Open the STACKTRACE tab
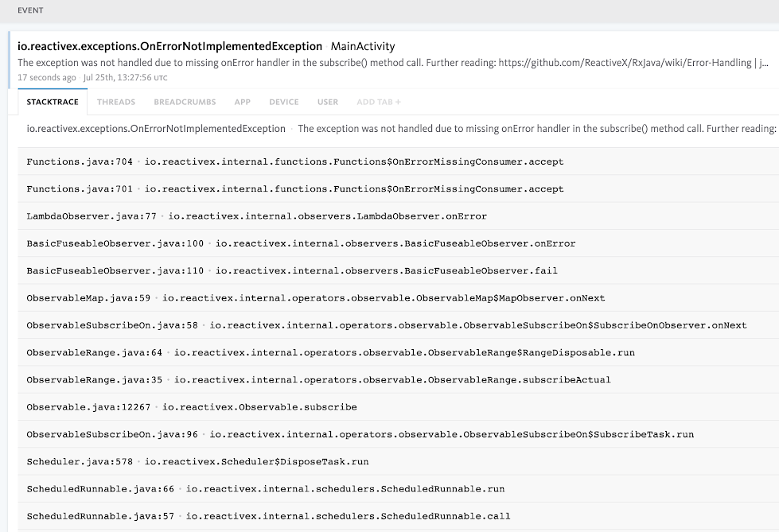Screen dimensions: 779x532 pos(53,102)
